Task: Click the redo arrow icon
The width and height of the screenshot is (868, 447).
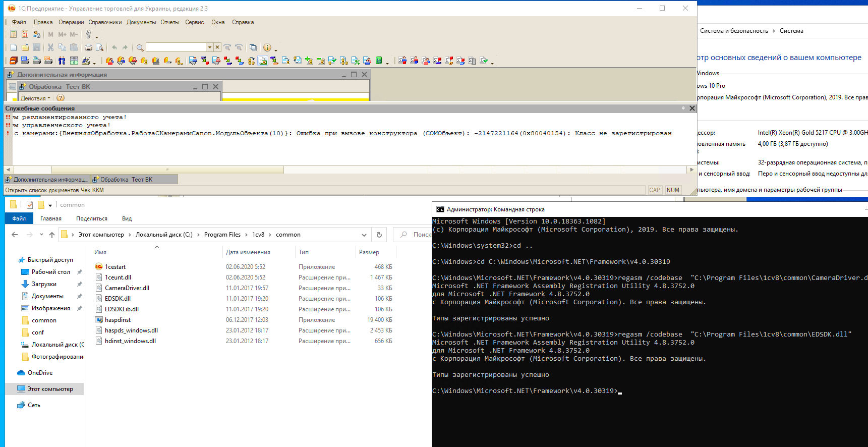Action: click(125, 47)
